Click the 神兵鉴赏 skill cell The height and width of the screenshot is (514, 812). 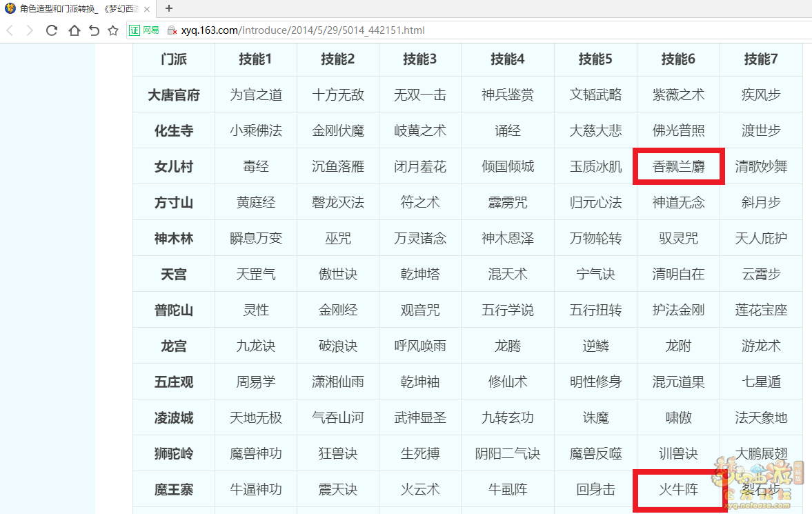[508, 95]
